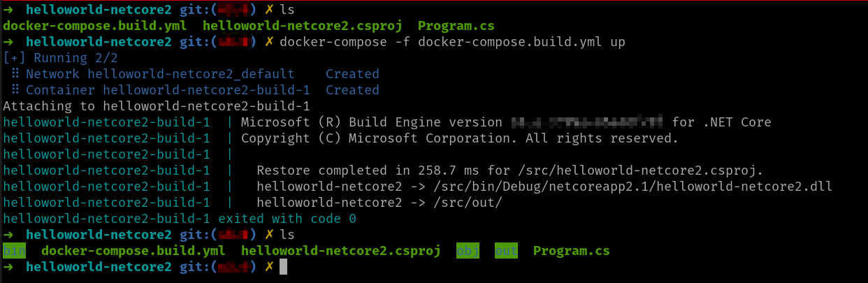Click the Created status for the Container
Viewport: 868px width, 283px height.
point(352,90)
